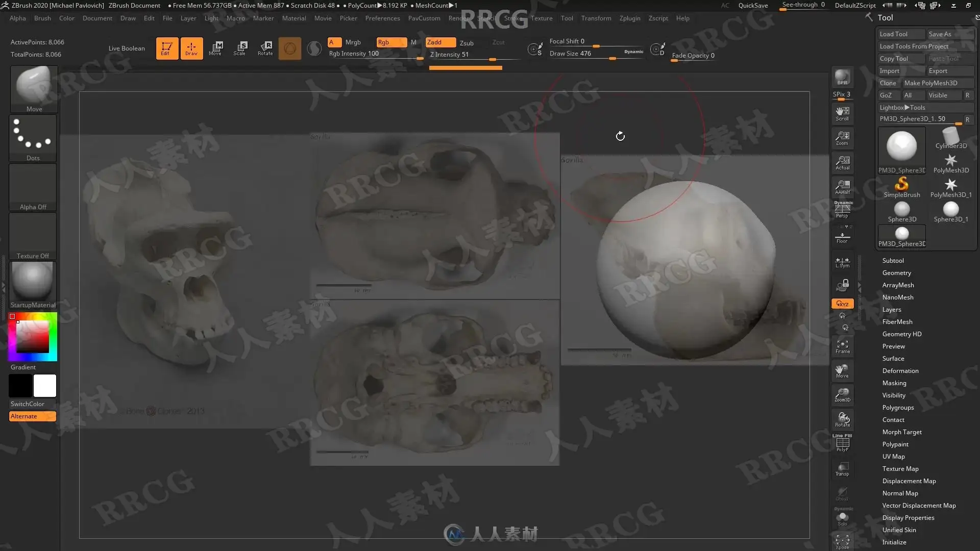Expand the Geometry section
Viewport: 980px width, 551px height.
[x=896, y=273]
